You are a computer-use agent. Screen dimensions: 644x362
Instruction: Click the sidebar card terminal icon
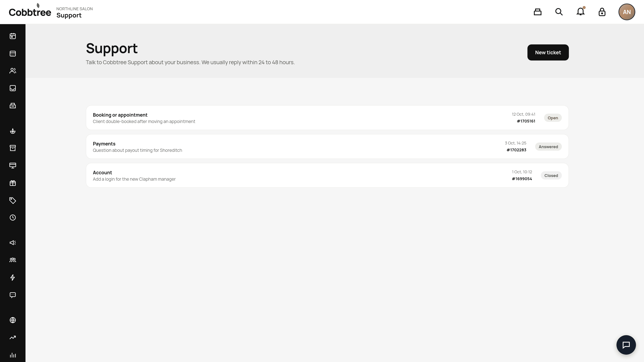[x=13, y=166]
